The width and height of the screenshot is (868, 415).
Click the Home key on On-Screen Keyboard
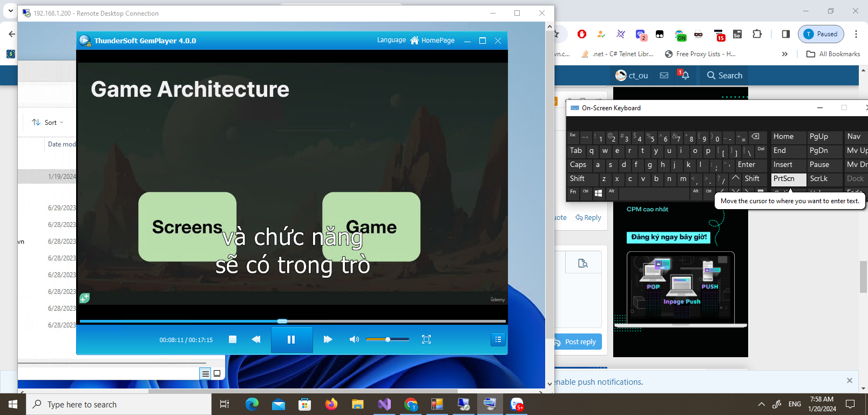click(789, 137)
